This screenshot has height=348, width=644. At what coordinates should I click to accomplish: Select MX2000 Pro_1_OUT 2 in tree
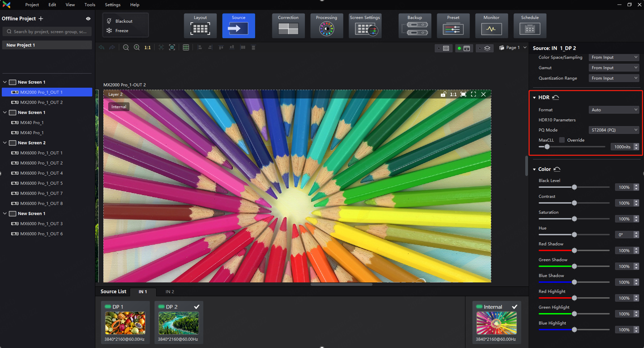pos(47,103)
